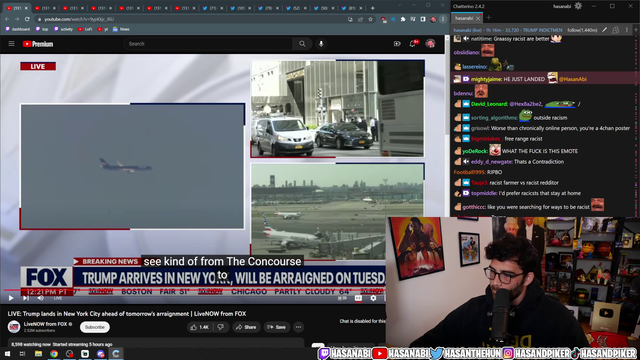Reload the page in Chrome

pos(27,19)
